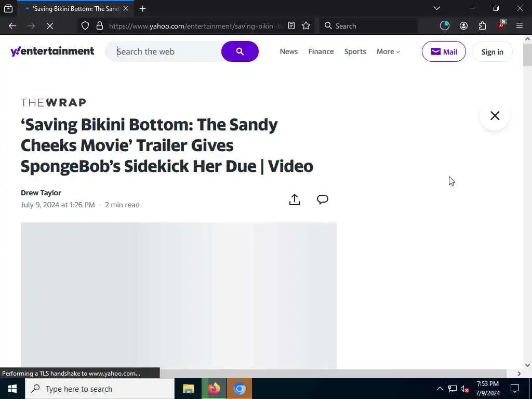Open Firefox account icon
This screenshot has width=532, height=399.
[463, 26]
